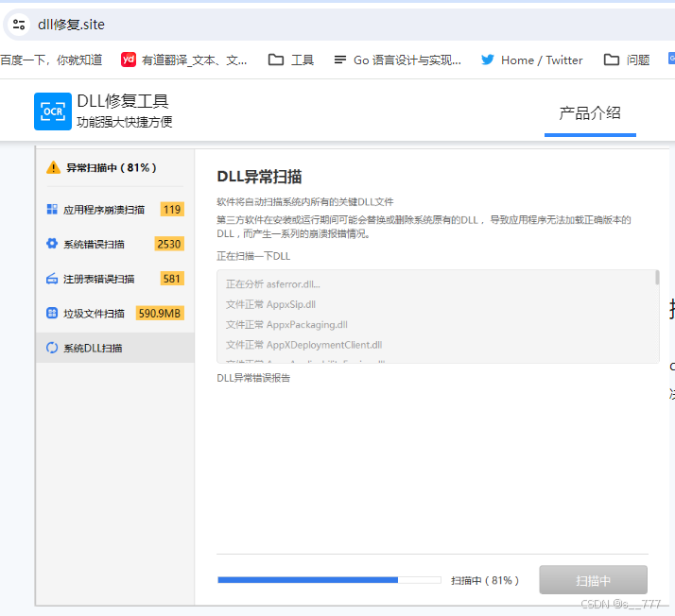This screenshot has height=616, width=675.
Task: Click the Go 语言设计与实现 bookmark icon
Action: tap(340, 60)
